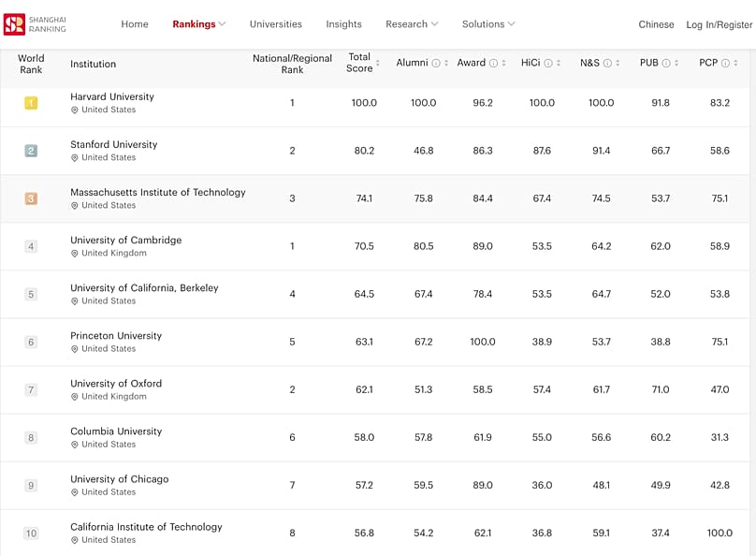Sort by PUB score arrows

pos(676,63)
